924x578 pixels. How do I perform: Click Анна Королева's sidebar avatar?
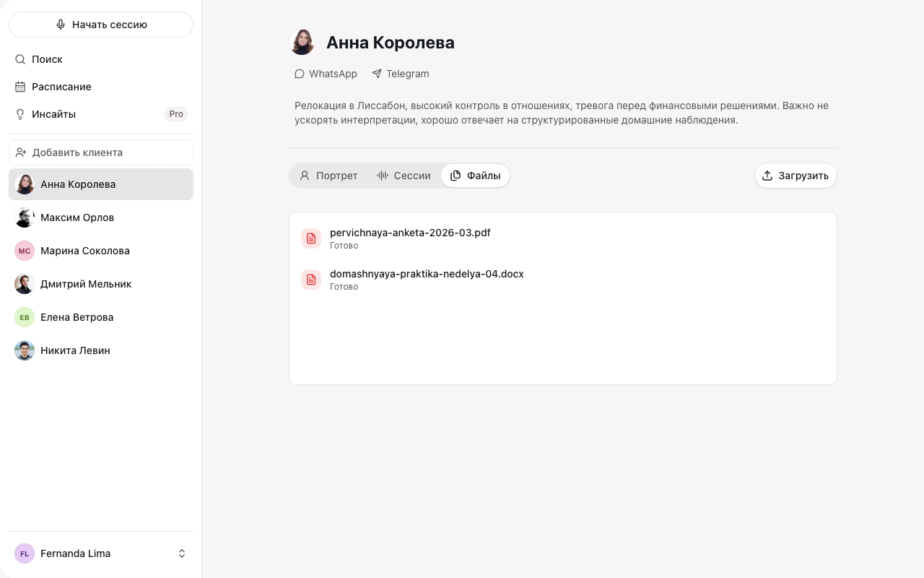pyautogui.click(x=25, y=184)
